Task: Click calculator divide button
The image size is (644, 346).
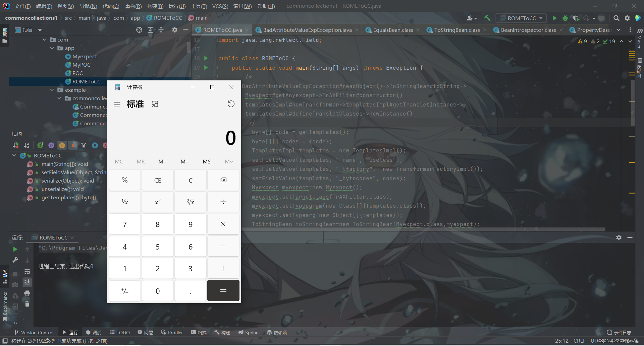Action: [223, 202]
